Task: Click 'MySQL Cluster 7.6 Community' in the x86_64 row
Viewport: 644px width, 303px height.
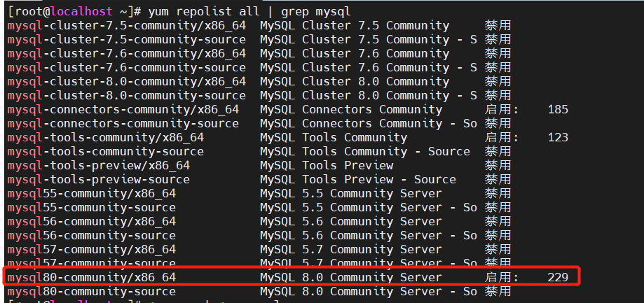Action: pyautogui.click(x=355, y=54)
